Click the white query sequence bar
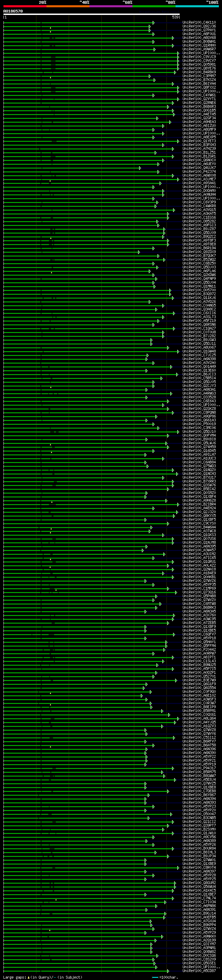Image resolution: width=222 pixels, height=980 pixels. (x=92, y=15)
